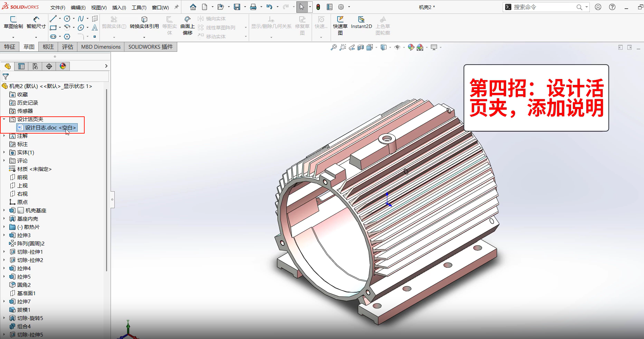
Task: Click the Line sketch tool icon
Action: 53,19
